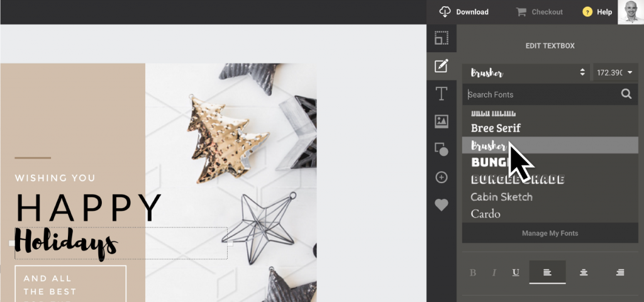
Task: Choose Bree Serif from font list
Action: click(x=496, y=128)
